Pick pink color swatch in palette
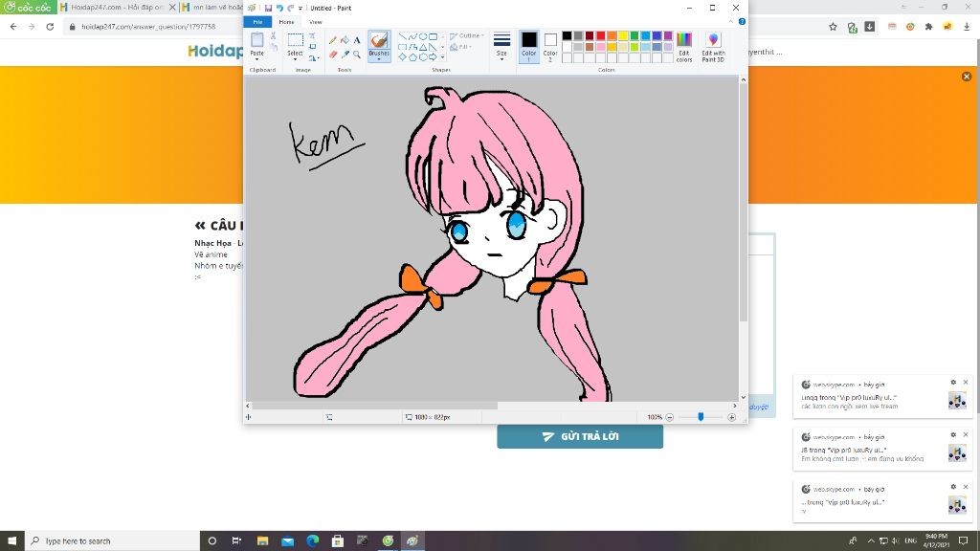 [x=601, y=47]
